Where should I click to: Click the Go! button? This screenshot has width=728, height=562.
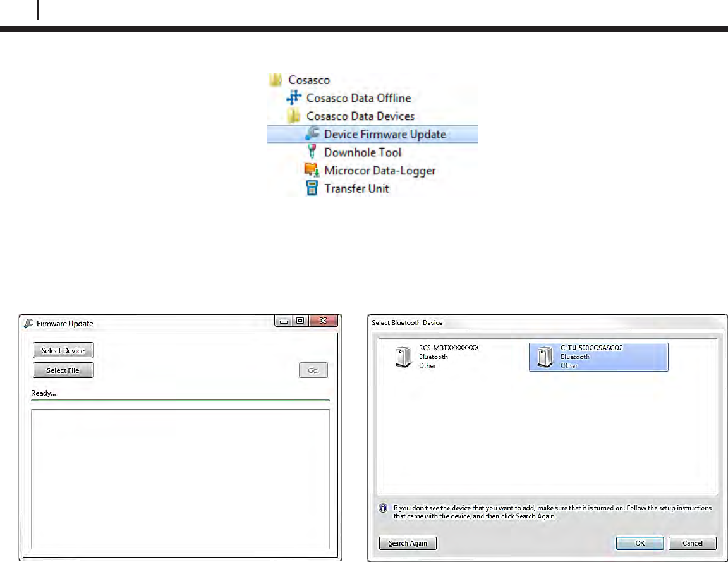click(313, 370)
